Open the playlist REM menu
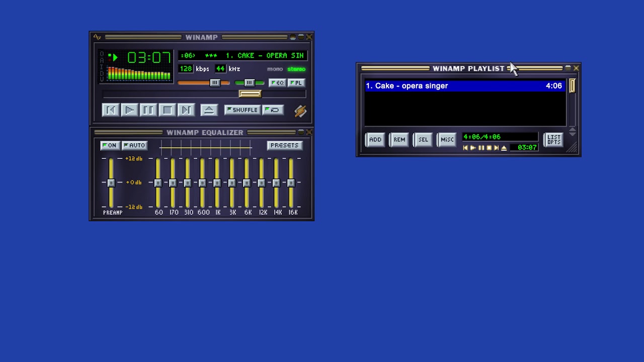Screen dimensions: 644x362 point(399,140)
